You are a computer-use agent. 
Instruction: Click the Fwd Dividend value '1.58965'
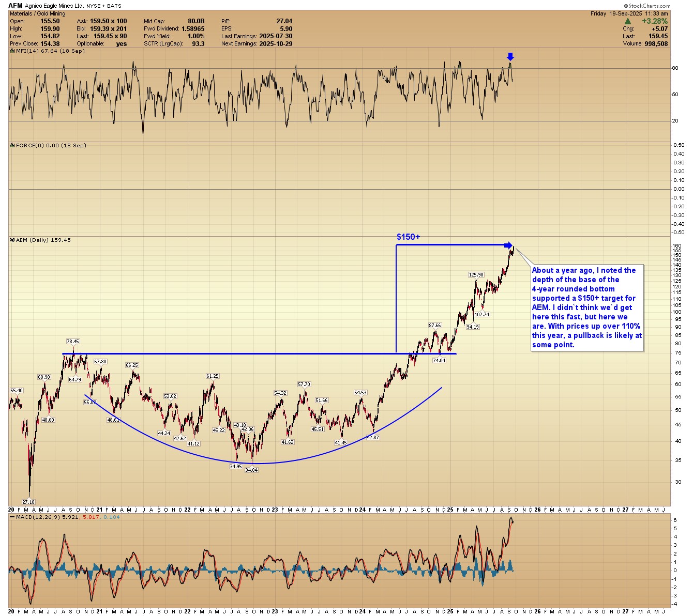[x=193, y=29]
